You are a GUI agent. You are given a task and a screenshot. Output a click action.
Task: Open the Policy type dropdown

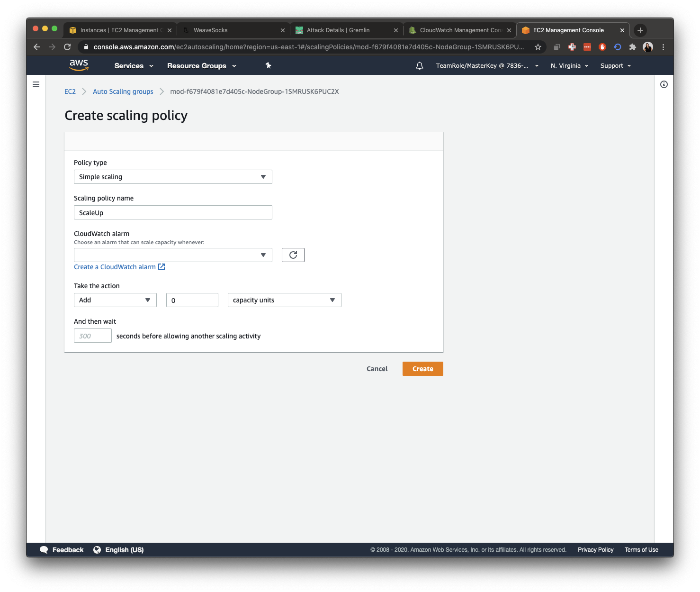[173, 177]
